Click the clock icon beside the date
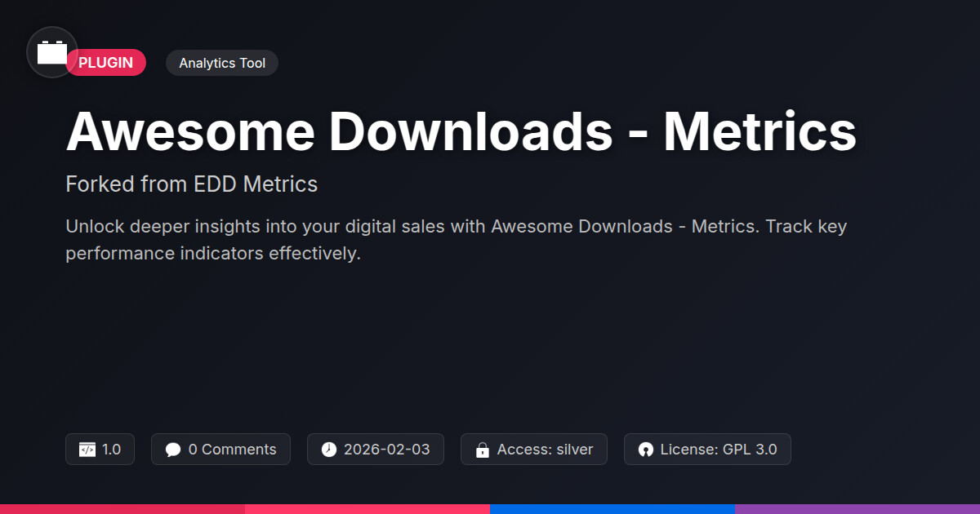Image resolution: width=980 pixels, height=514 pixels. [x=328, y=450]
